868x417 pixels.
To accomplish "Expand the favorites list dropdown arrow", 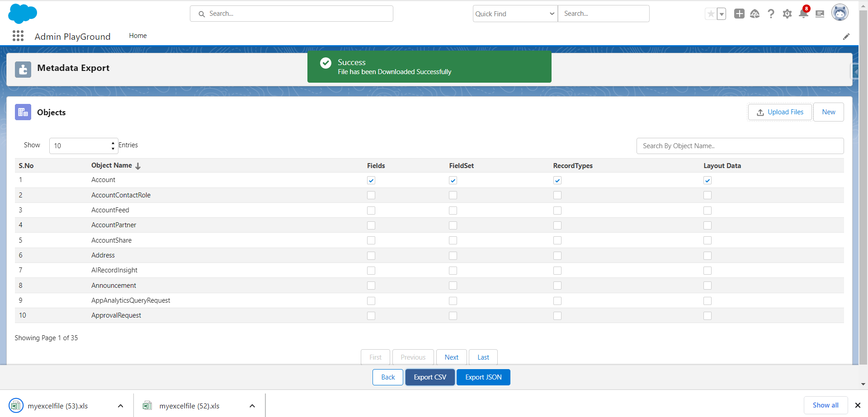I will point(722,14).
